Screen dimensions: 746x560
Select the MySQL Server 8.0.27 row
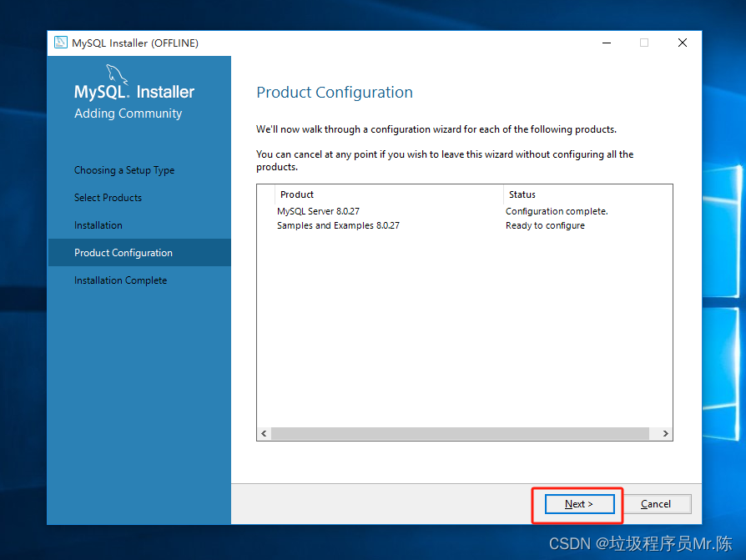(464, 211)
